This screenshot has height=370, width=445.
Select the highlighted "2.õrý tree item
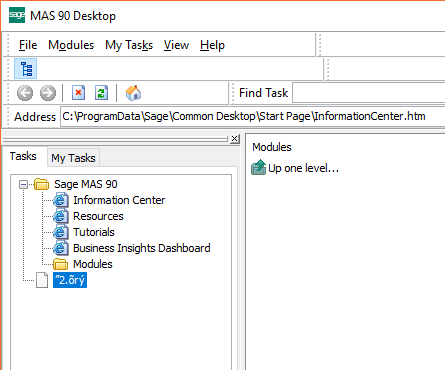point(70,280)
